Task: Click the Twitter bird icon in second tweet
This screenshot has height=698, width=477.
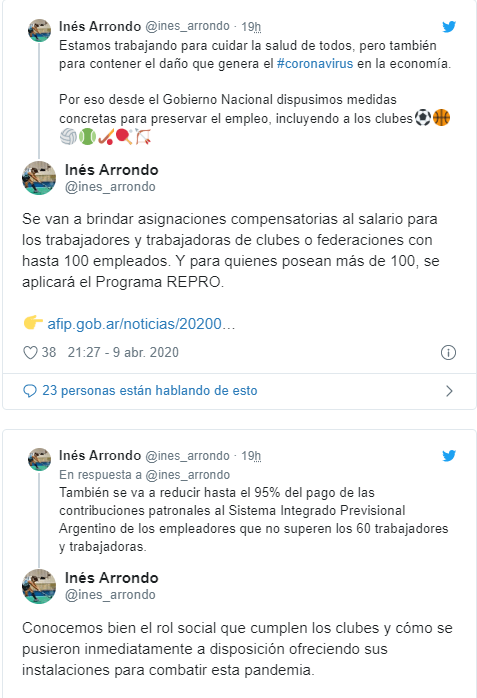Action: tap(449, 456)
